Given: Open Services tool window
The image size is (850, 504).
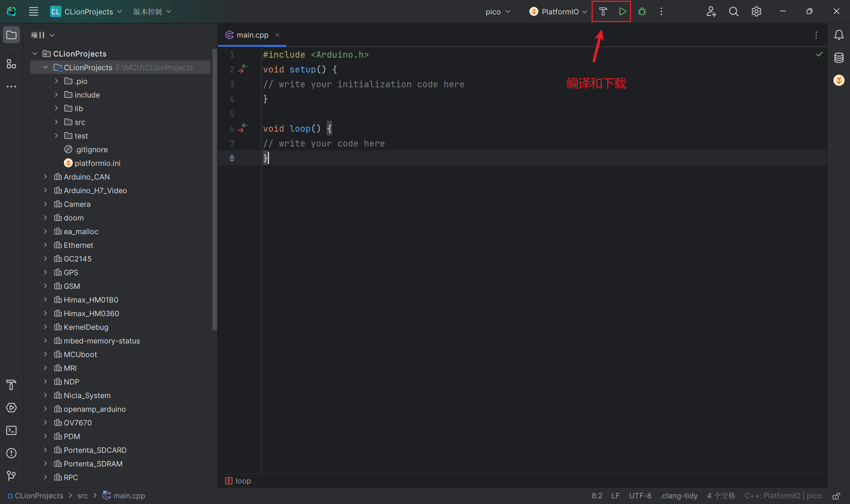Looking at the screenshot, I should click(11, 408).
